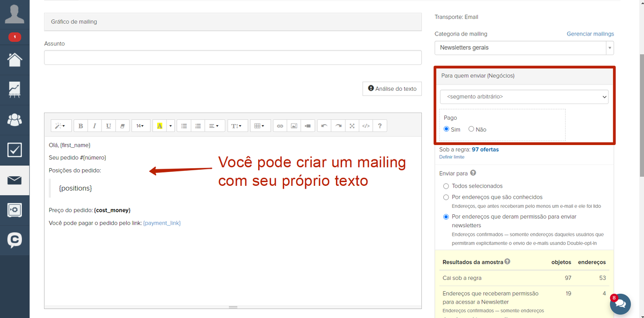
Task: Select the 'Não' option under Pago
Action: pos(471,129)
